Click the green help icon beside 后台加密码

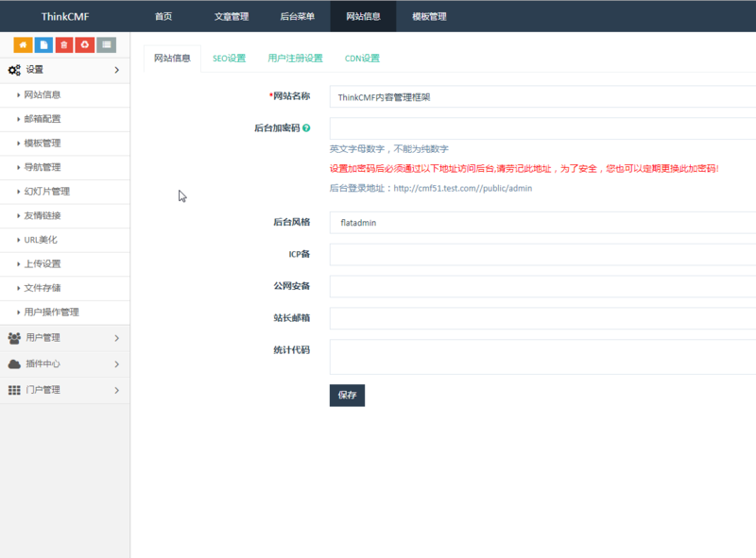coord(306,127)
